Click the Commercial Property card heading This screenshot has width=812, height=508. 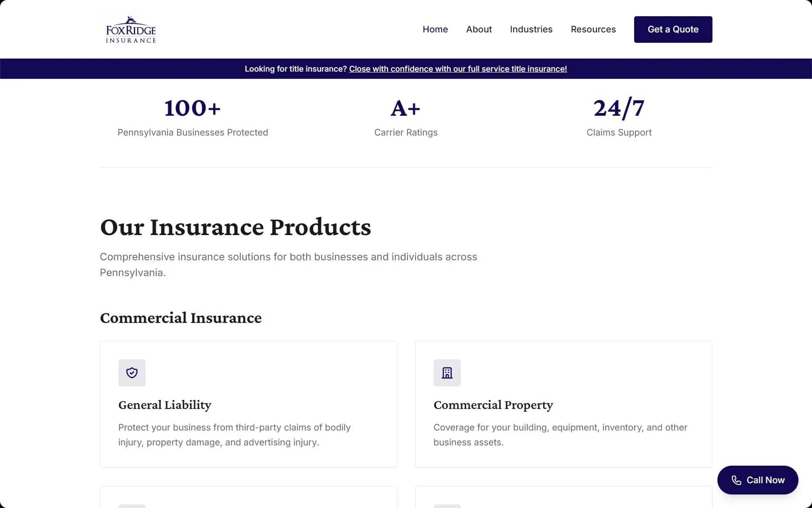pyautogui.click(x=493, y=405)
